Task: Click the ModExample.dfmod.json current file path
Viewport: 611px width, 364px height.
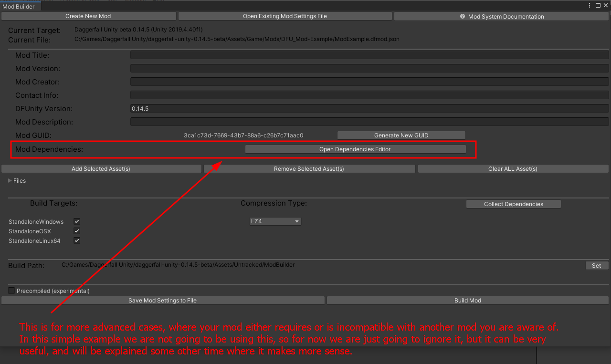Action: click(x=237, y=39)
